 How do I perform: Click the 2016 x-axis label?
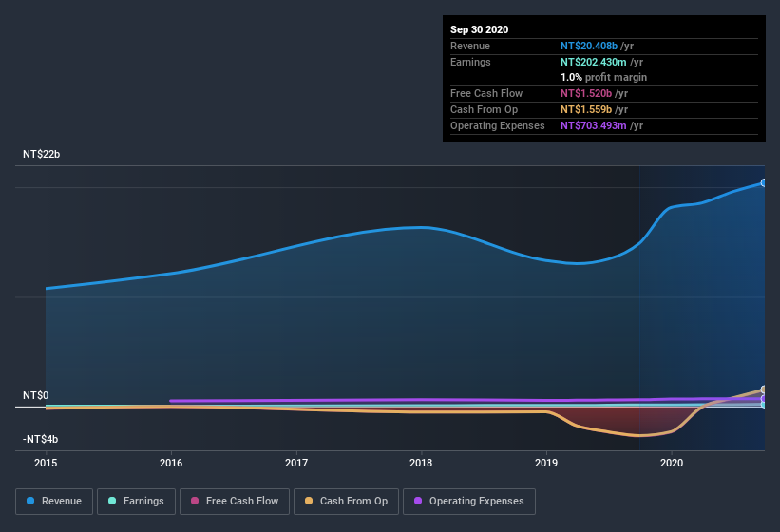[171, 463]
